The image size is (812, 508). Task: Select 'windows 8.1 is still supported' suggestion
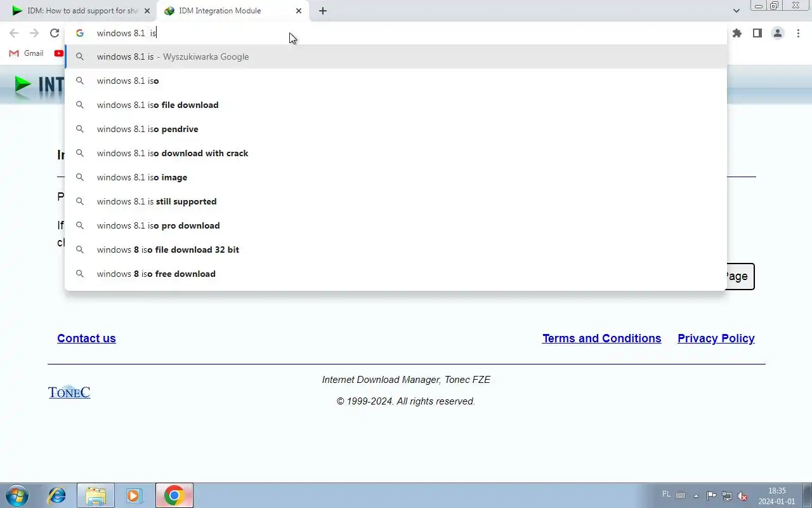(x=396, y=201)
